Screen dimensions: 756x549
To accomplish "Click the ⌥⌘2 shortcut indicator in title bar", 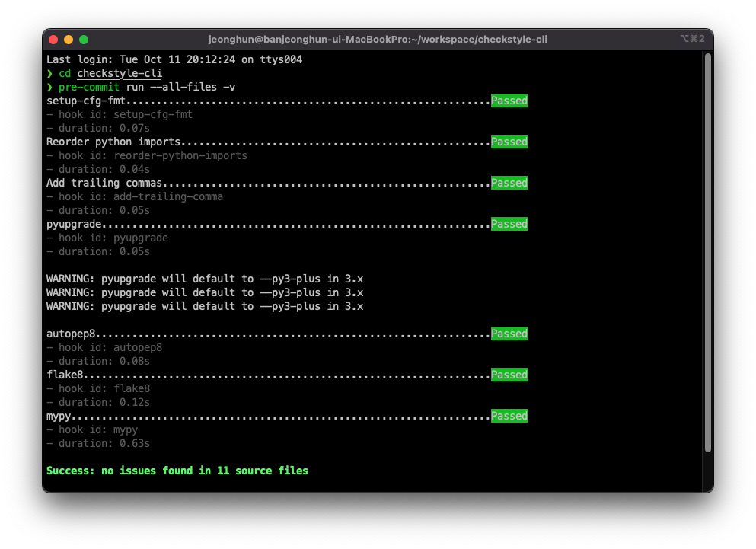I will pos(692,39).
